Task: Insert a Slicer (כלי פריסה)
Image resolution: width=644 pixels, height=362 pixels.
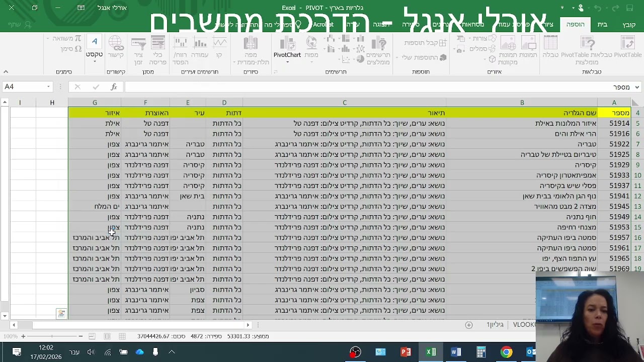Action: (158, 50)
